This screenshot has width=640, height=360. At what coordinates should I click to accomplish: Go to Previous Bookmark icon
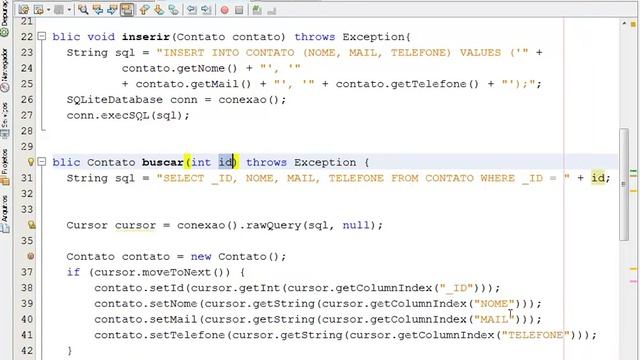pyautogui.click(x=144, y=9)
